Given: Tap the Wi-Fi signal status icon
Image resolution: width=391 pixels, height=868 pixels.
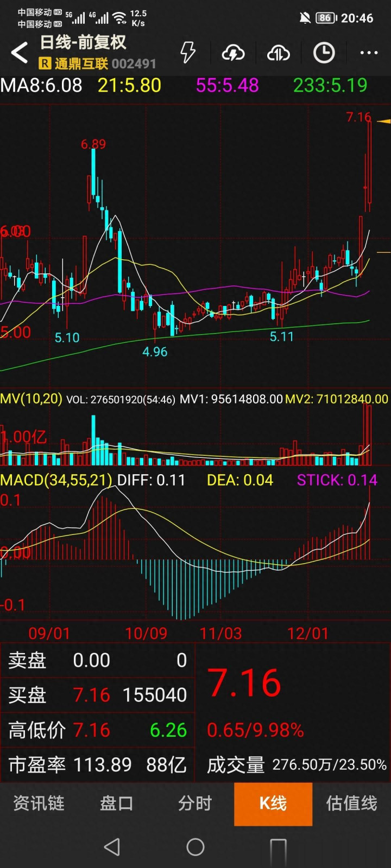Looking at the screenshot, I should click(120, 18).
